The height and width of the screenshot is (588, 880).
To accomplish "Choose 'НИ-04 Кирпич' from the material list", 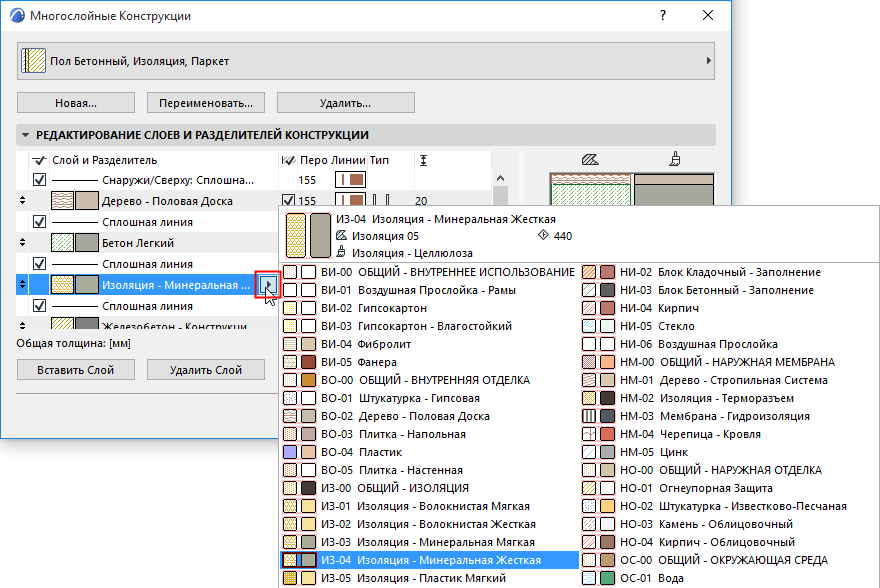I will [x=728, y=308].
